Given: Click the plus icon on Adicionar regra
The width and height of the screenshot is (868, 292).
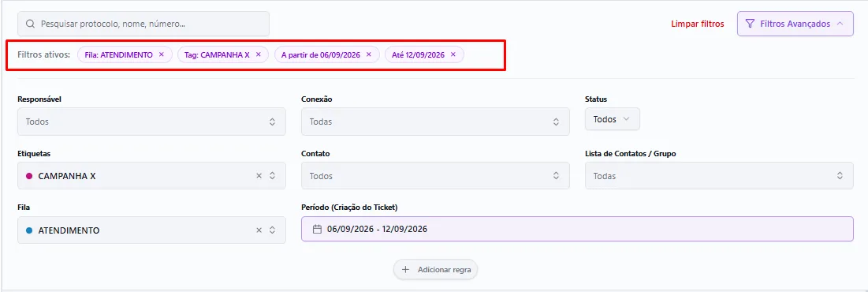Looking at the screenshot, I should pyautogui.click(x=405, y=270).
